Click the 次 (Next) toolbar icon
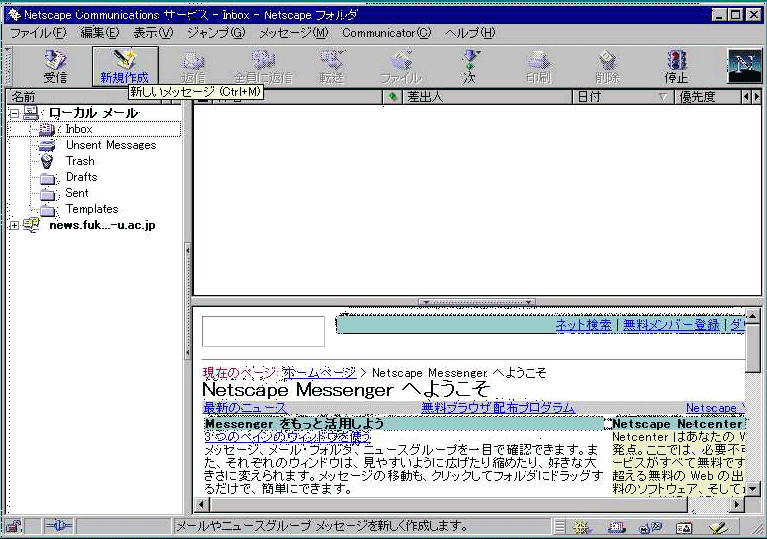This screenshot has width=767, height=539. tap(470, 67)
